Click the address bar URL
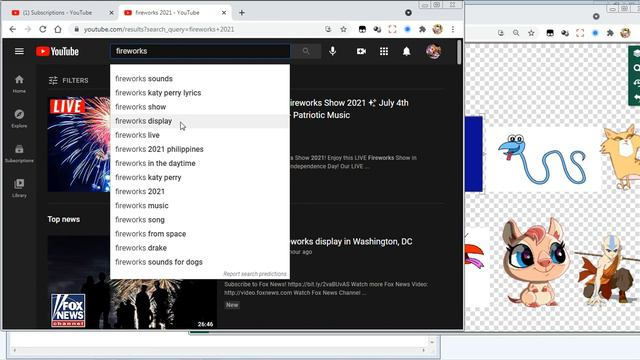 (x=159, y=29)
